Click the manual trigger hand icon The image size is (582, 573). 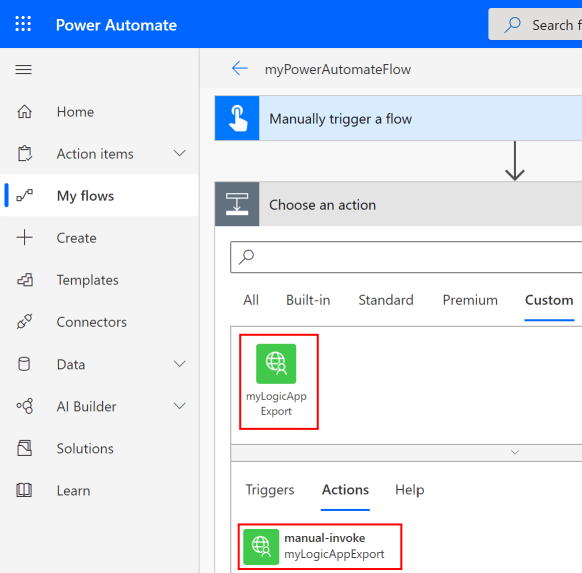click(237, 118)
